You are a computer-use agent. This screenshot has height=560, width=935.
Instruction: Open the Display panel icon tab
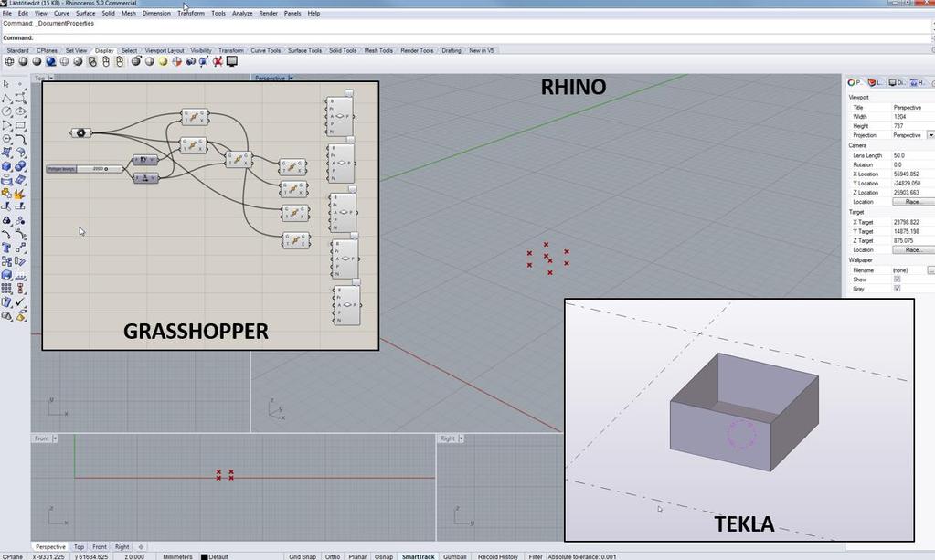point(897,83)
